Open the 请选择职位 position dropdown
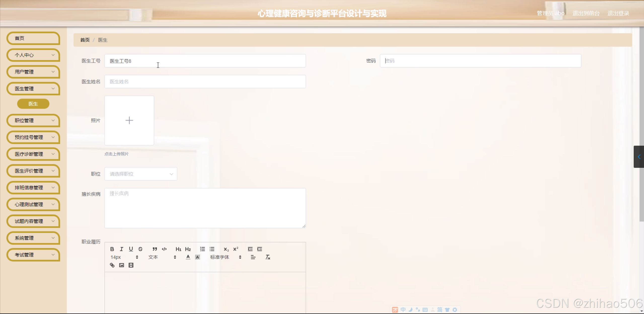Viewport: 644px width, 314px height. point(141,174)
